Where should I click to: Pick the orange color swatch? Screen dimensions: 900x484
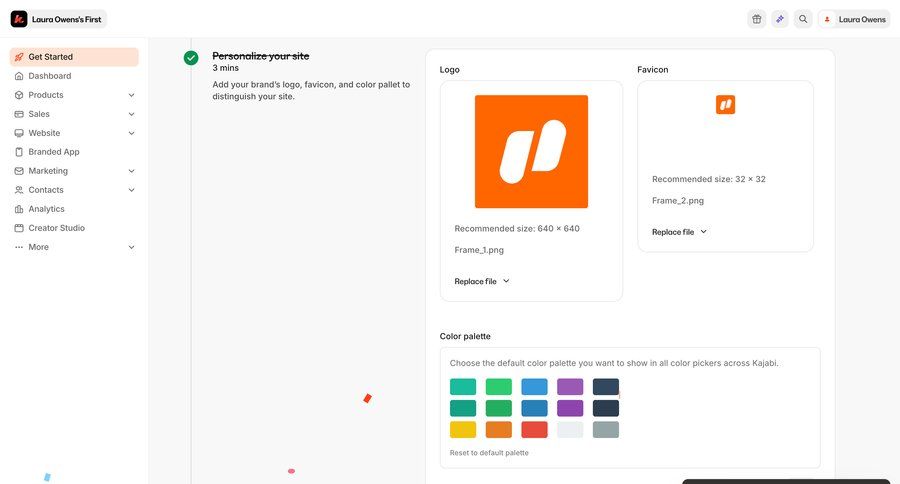[x=499, y=429]
